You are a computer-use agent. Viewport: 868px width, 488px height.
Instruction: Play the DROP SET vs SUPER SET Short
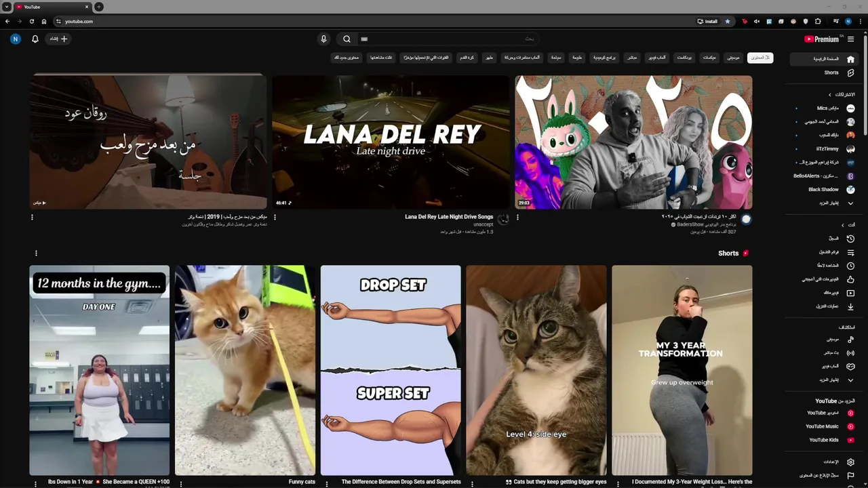click(x=391, y=370)
